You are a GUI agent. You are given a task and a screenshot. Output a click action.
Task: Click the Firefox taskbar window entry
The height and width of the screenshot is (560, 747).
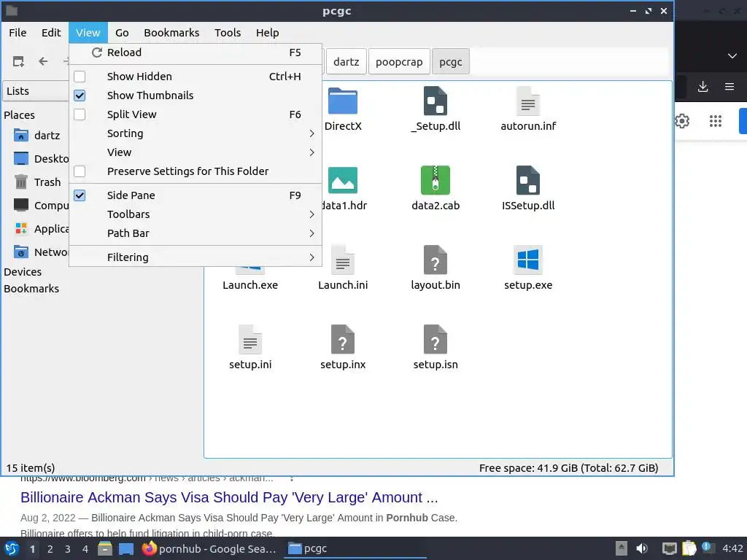(x=209, y=548)
